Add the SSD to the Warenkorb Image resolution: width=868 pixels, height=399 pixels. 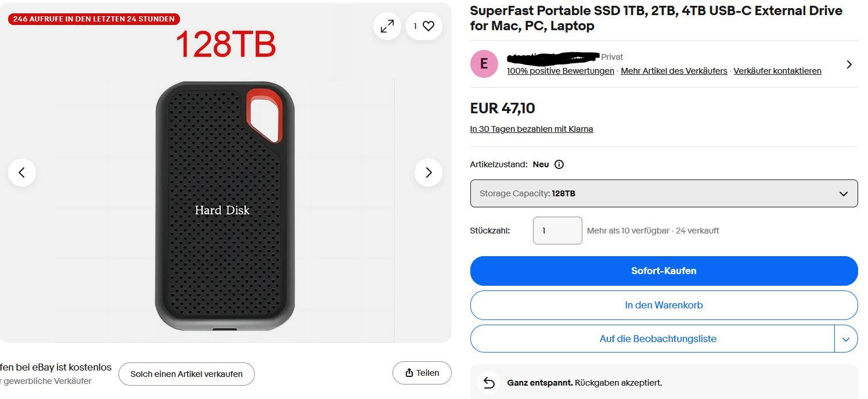pyautogui.click(x=664, y=305)
